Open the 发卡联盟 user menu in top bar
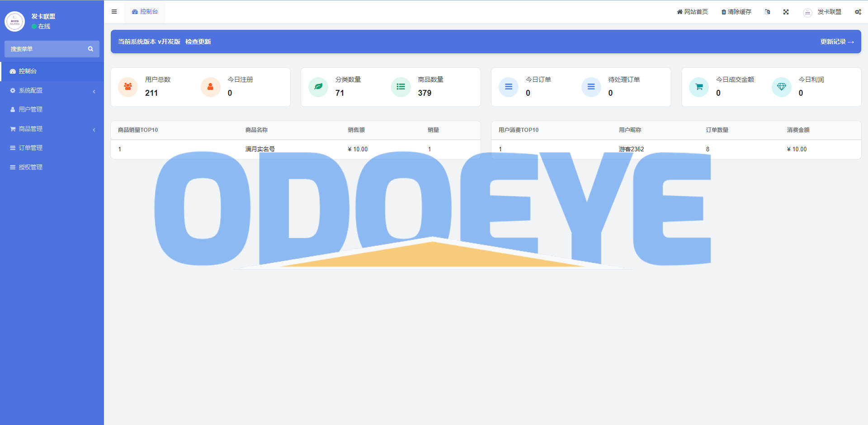 point(822,12)
